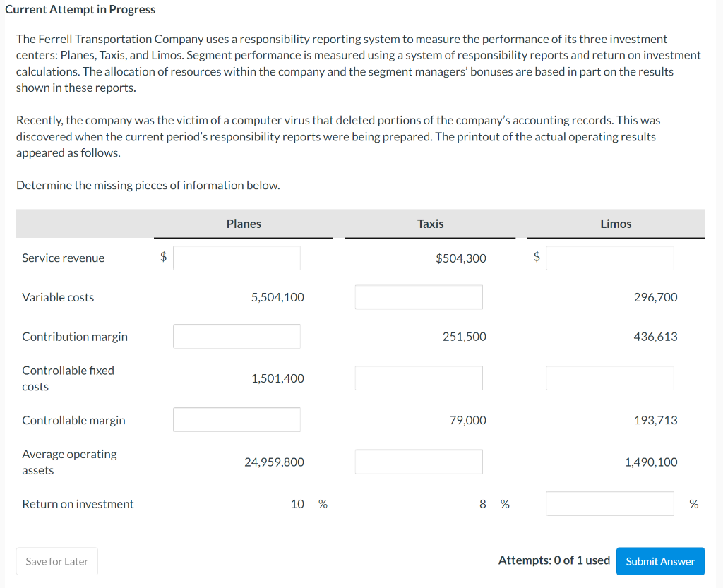
Task: Click the Return on investment row label
Action: (78, 504)
